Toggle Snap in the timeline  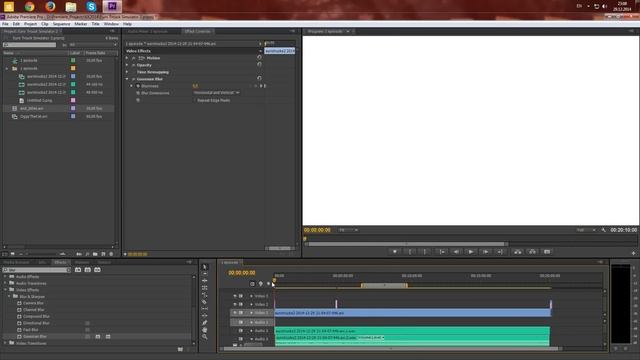click(252, 284)
